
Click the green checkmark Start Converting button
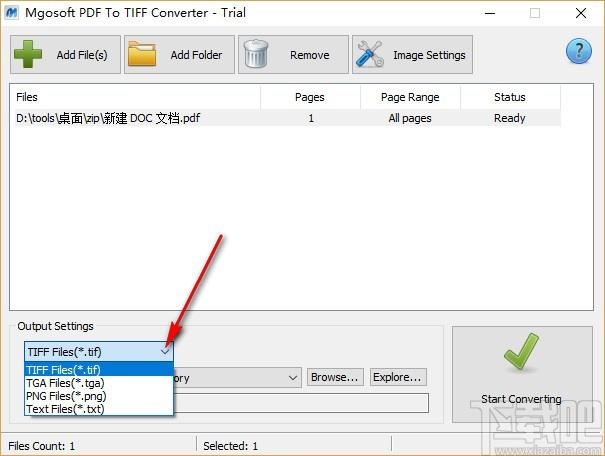click(522, 374)
